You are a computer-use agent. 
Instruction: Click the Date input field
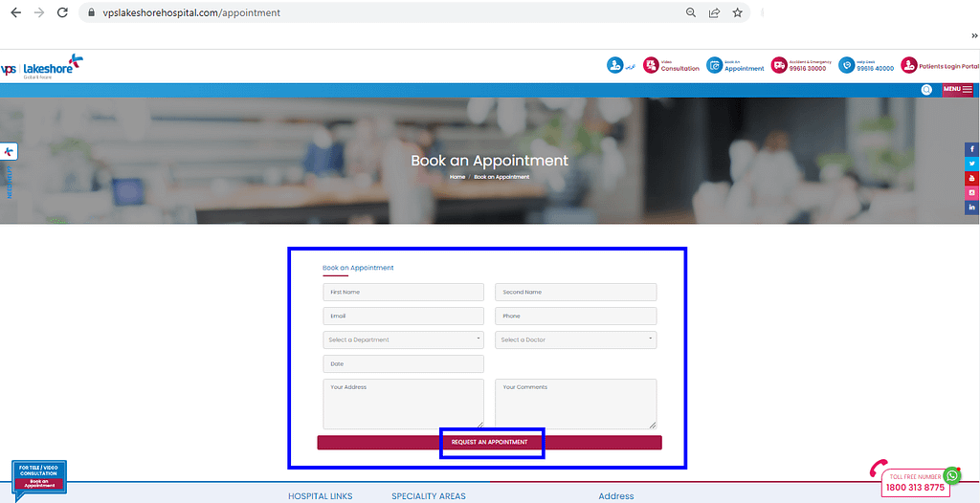coord(403,363)
